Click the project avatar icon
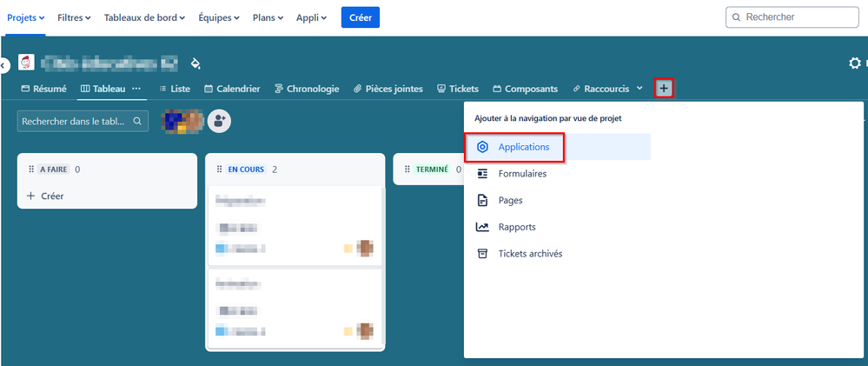Screen dimensions: 868x366 [x=26, y=63]
